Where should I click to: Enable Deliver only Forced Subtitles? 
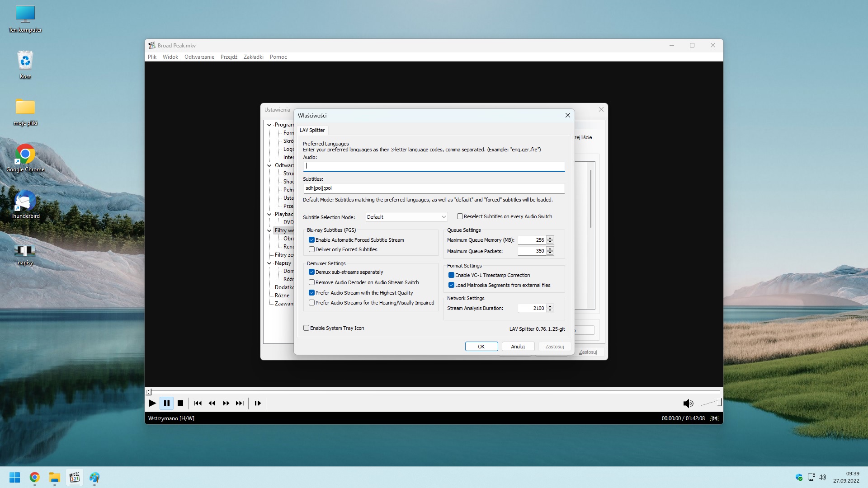[x=311, y=249]
